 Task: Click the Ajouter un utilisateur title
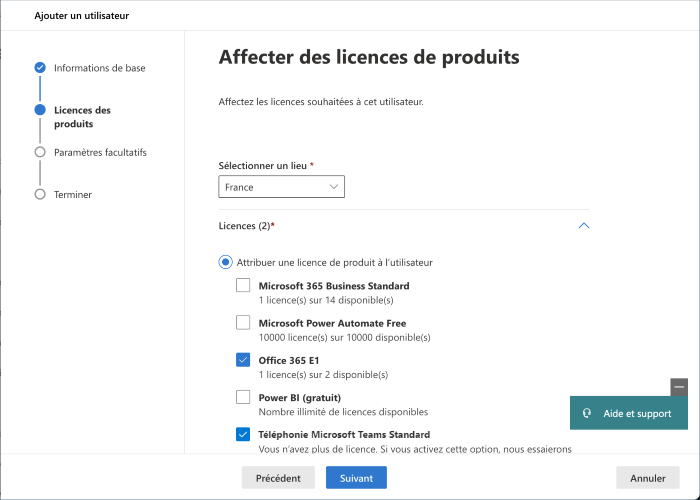coord(82,16)
